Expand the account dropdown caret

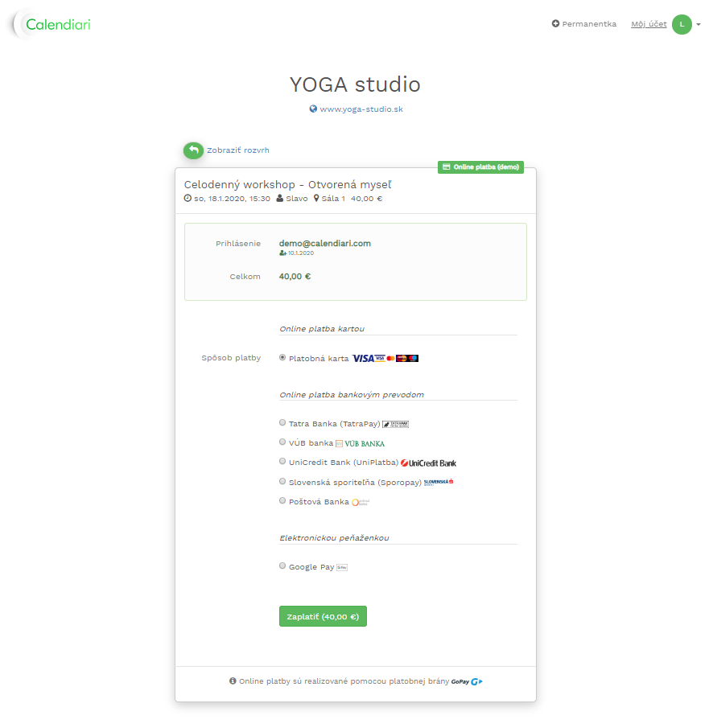(699, 25)
